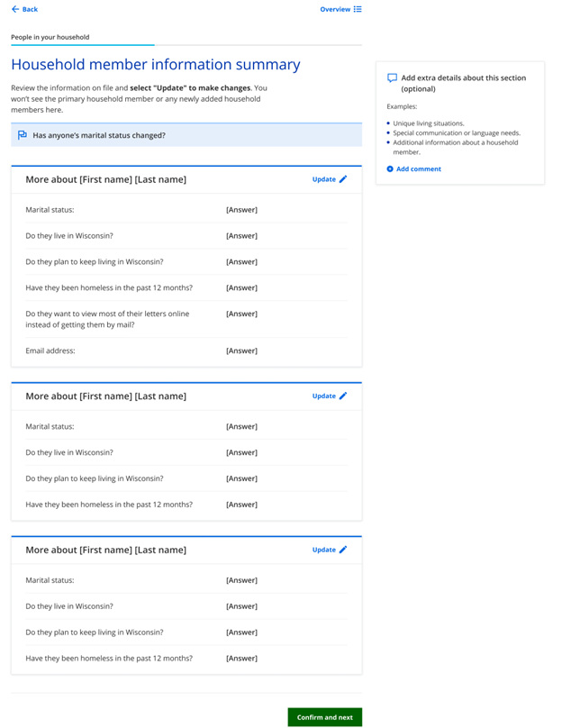Screen dimensions: 562x728
Task: Select Update text on the third member card
Action: click(x=323, y=550)
